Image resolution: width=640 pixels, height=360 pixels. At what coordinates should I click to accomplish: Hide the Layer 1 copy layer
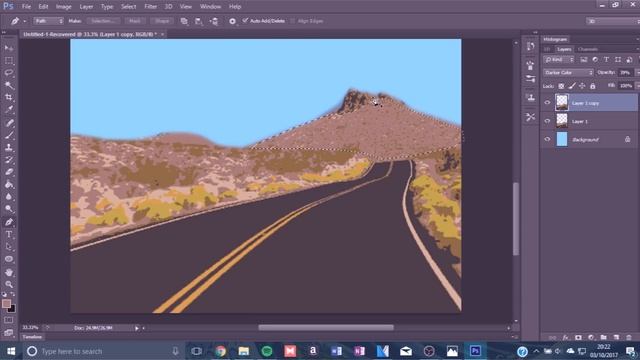(547, 103)
